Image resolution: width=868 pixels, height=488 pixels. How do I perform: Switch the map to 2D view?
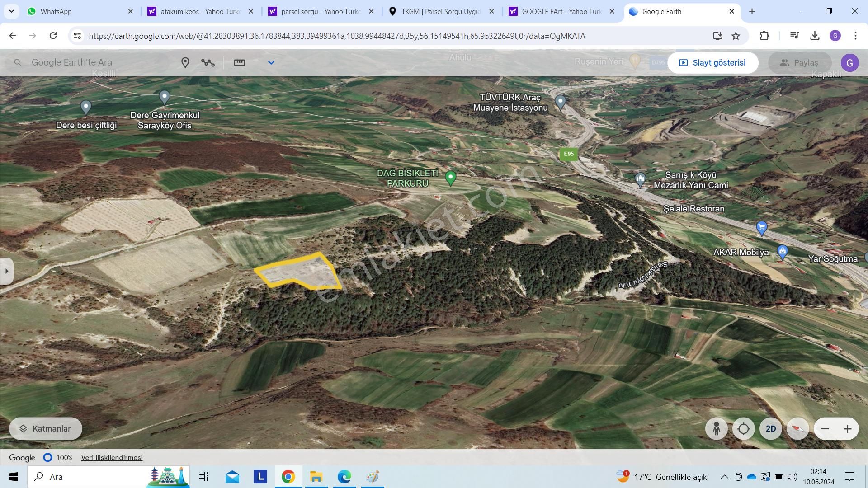pyautogui.click(x=770, y=428)
